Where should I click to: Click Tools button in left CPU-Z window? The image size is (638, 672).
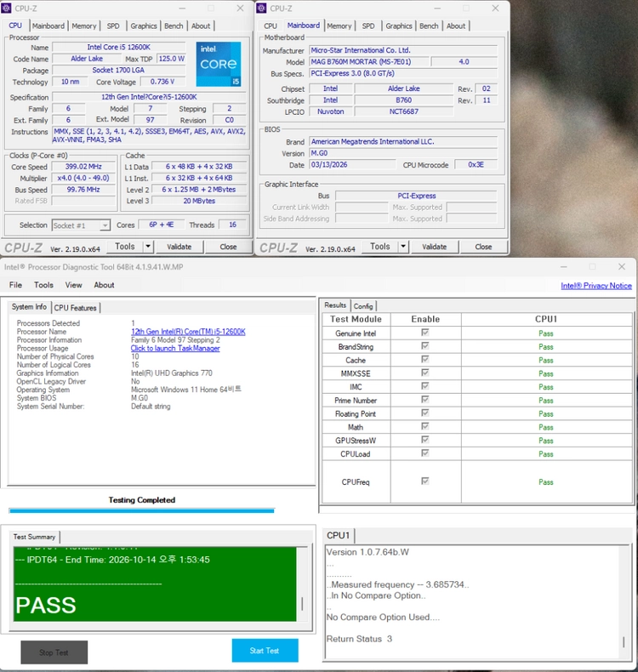(x=125, y=247)
